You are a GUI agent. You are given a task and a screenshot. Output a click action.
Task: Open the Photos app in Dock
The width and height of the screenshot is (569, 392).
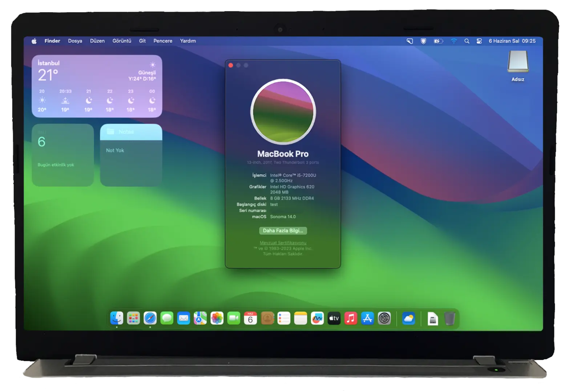(217, 318)
